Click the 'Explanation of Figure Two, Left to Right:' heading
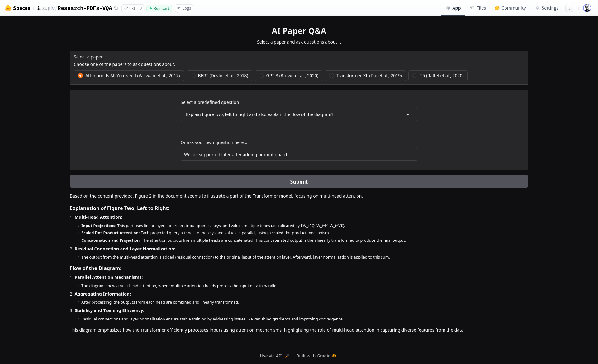The height and width of the screenshot is (364, 598). [120, 208]
